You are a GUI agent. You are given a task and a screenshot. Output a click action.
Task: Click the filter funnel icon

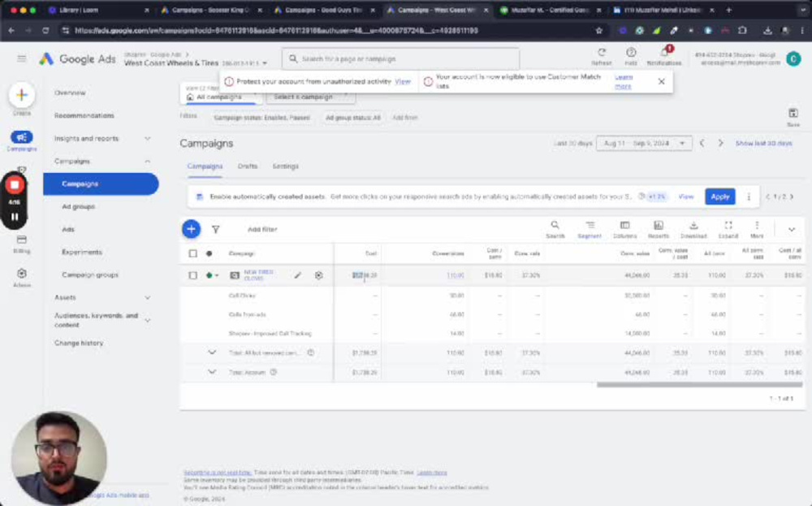coord(215,229)
